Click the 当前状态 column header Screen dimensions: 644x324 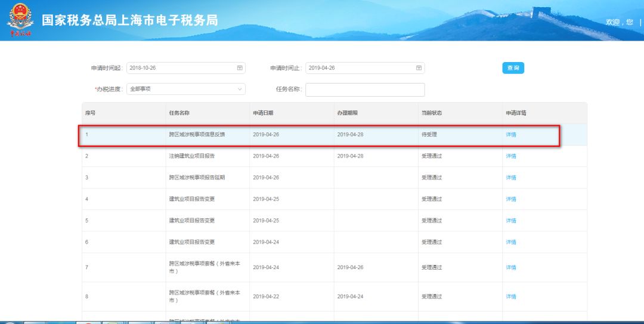(431, 113)
